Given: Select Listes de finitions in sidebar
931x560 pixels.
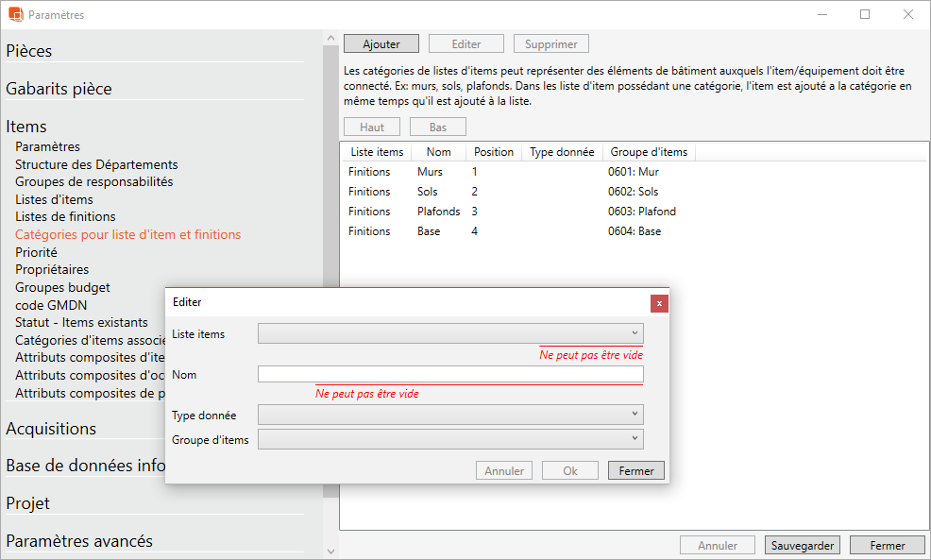Looking at the screenshot, I should [65, 216].
